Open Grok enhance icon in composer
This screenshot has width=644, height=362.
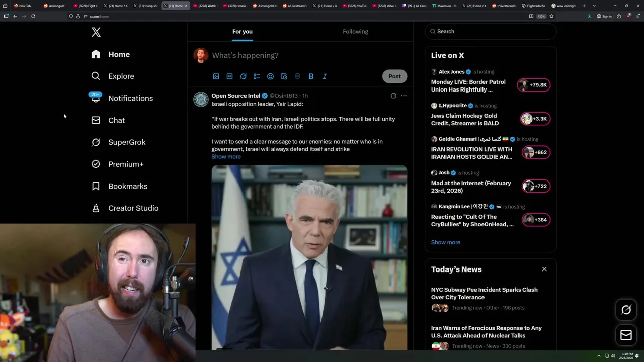click(x=243, y=76)
